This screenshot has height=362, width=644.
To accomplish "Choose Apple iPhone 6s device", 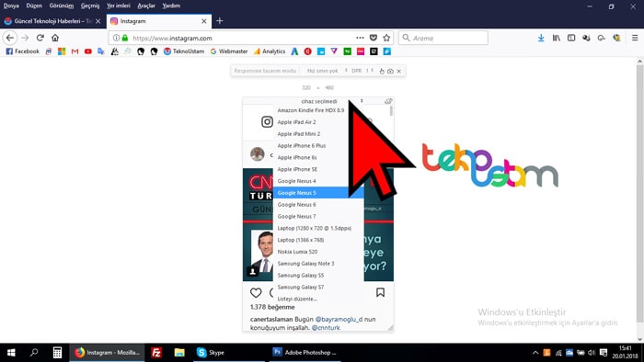I will [x=297, y=157].
